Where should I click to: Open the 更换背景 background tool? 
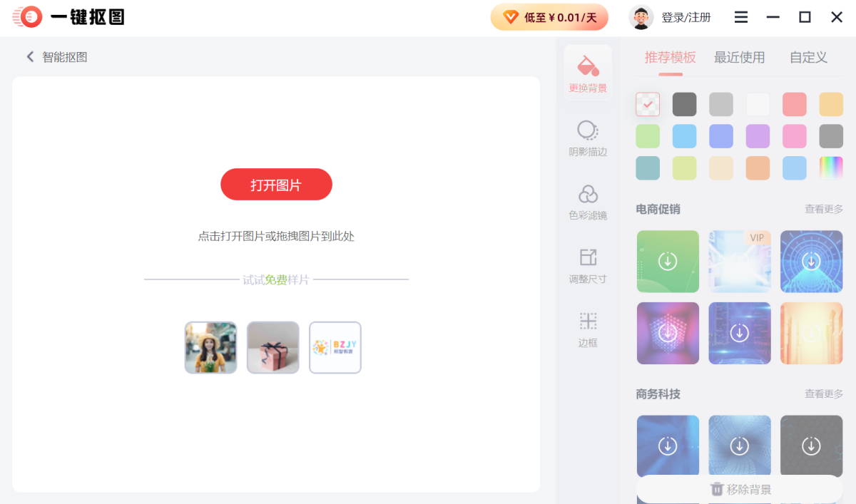click(588, 73)
